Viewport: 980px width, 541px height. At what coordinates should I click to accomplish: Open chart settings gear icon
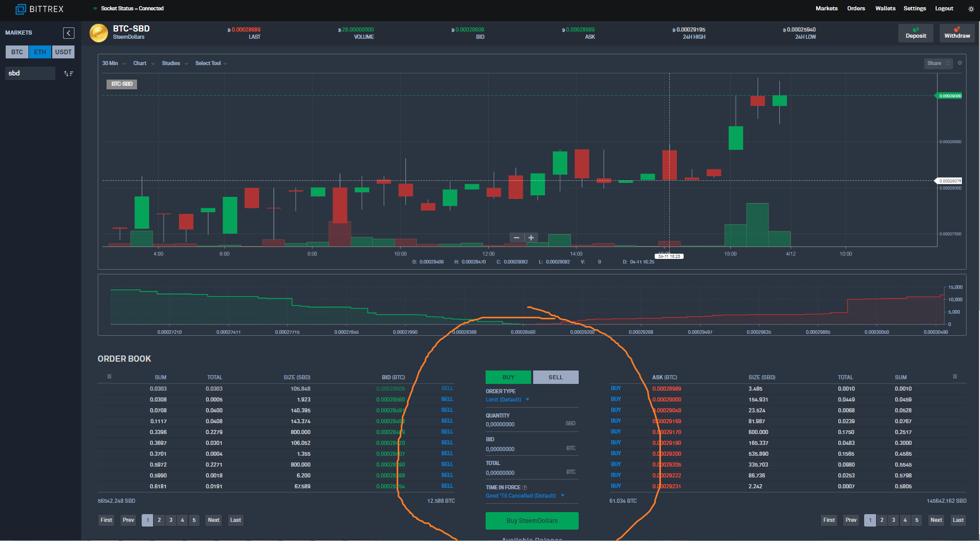[x=960, y=63]
